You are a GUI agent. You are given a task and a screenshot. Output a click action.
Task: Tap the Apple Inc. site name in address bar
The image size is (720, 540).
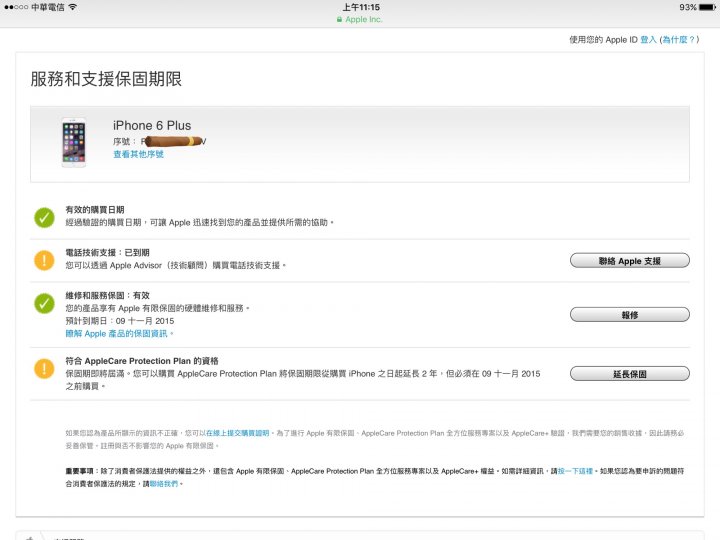click(364, 19)
